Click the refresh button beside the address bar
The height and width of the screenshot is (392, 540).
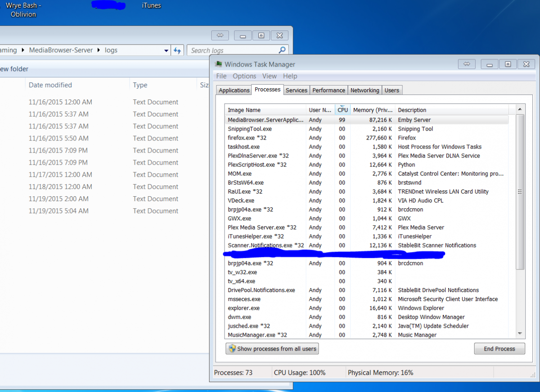click(x=177, y=50)
